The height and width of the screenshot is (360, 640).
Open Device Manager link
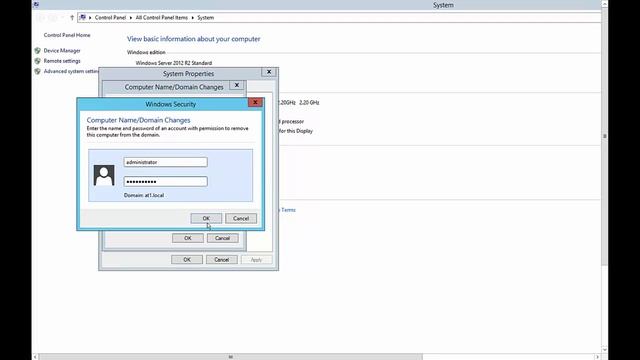(62, 51)
